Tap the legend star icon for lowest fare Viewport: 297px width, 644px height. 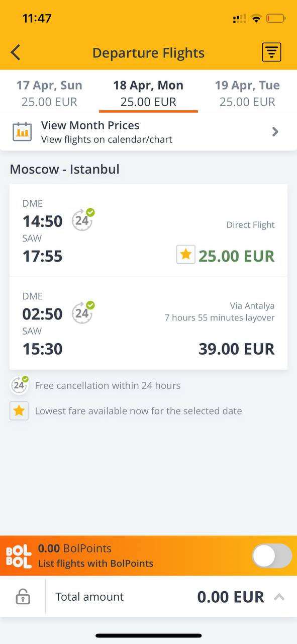click(x=19, y=411)
